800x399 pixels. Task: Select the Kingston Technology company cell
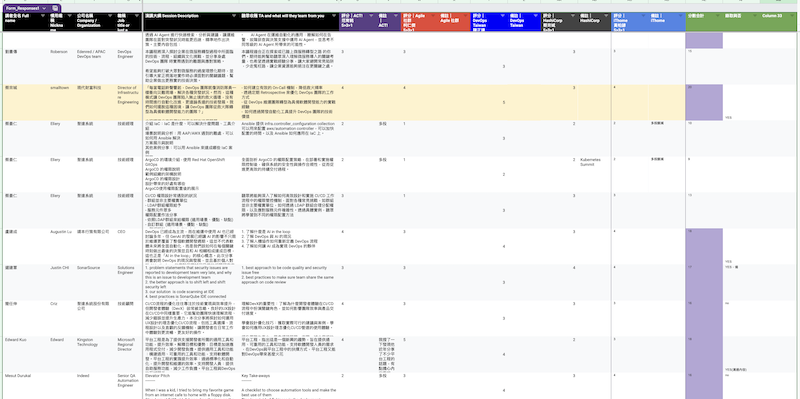click(x=95, y=354)
